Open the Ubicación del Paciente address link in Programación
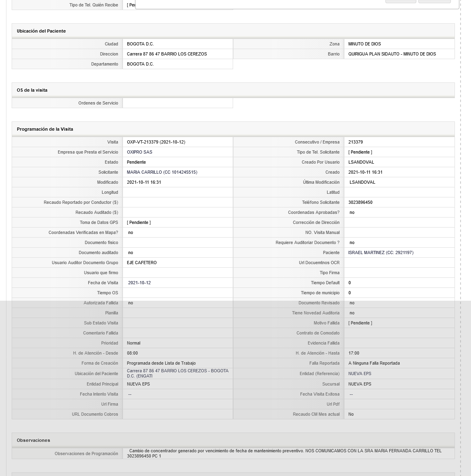Image resolution: width=471 pixels, height=476 pixels. tap(178, 373)
